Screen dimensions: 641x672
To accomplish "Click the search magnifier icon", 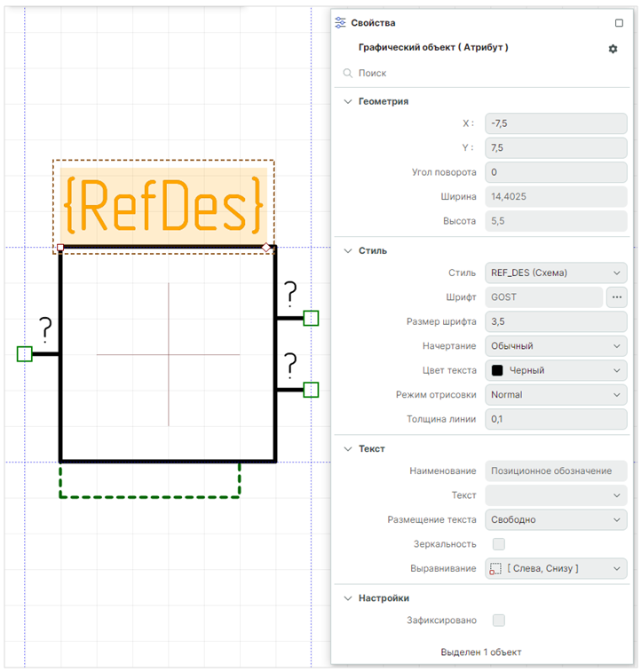I will point(347,74).
